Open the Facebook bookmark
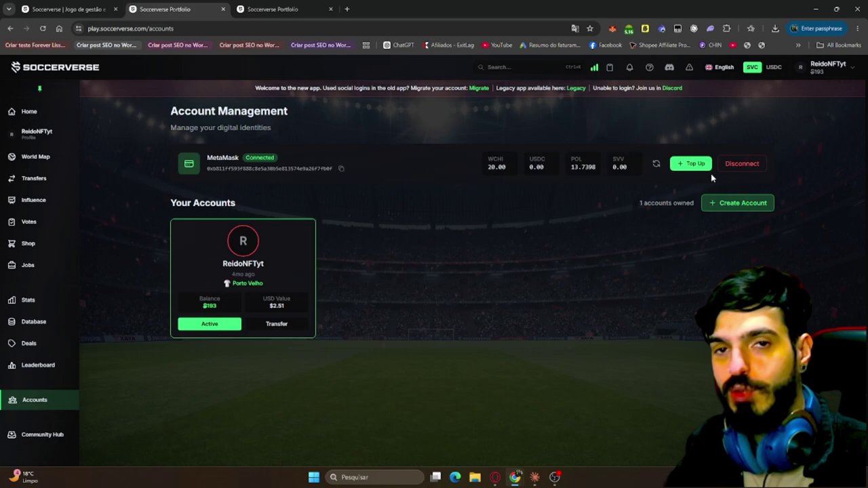868x488 pixels. (x=605, y=45)
